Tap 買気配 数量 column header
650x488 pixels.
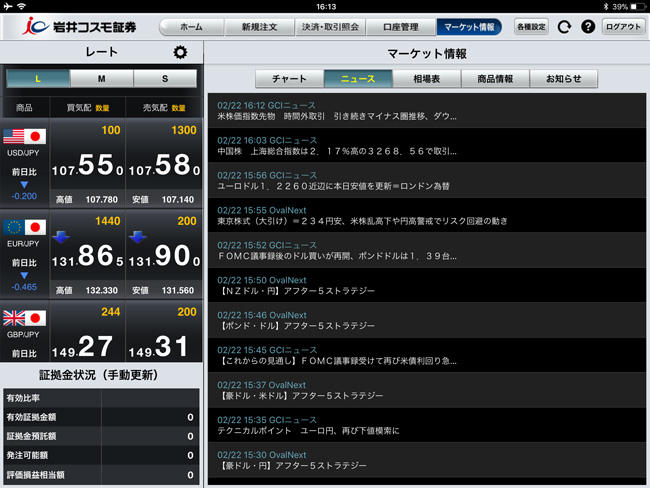click(88, 108)
